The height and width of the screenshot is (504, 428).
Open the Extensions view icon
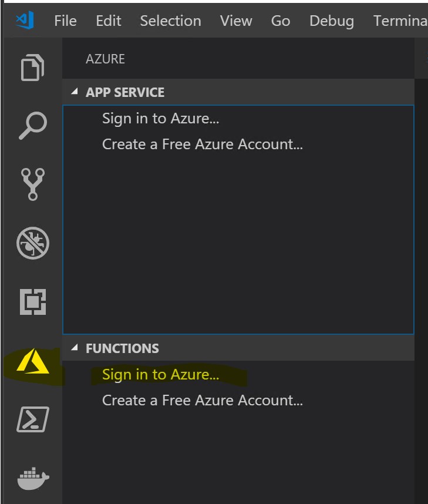pyautogui.click(x=33, y=302)
